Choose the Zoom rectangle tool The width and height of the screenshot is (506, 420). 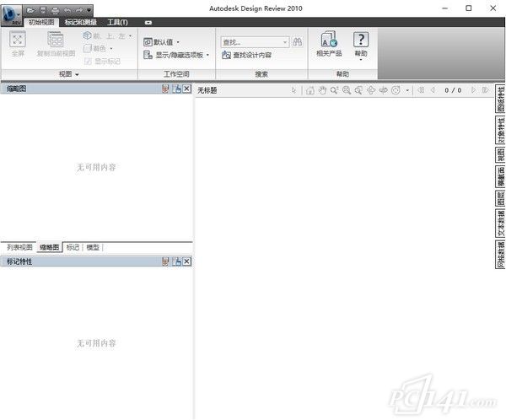[347, 90]
